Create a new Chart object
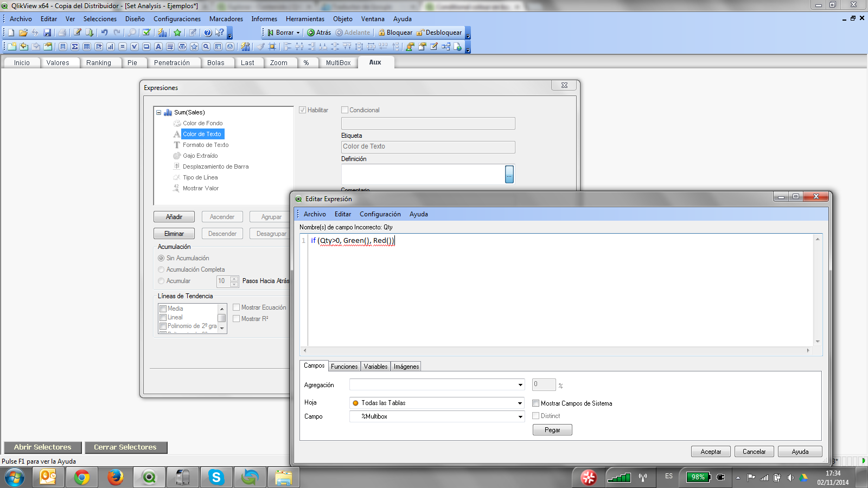Image resolution: width=868 pixels, height=488 pixels. [x=111, y=47]
